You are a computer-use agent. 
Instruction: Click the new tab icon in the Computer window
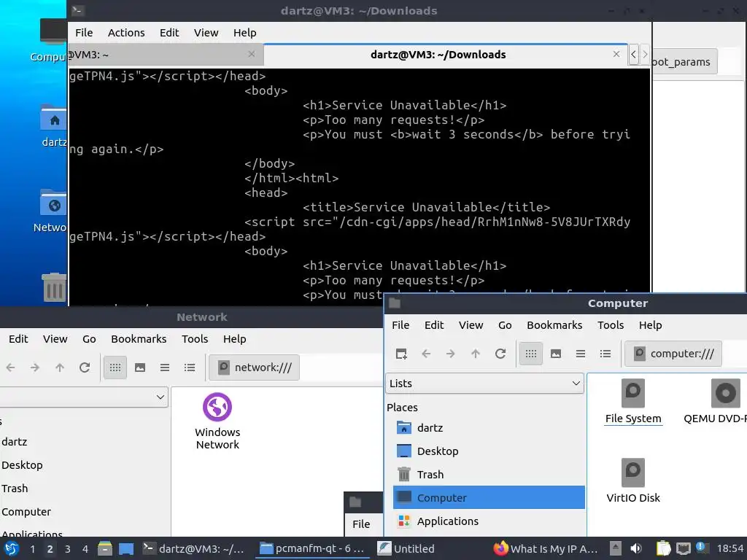(x=402, y=354)
